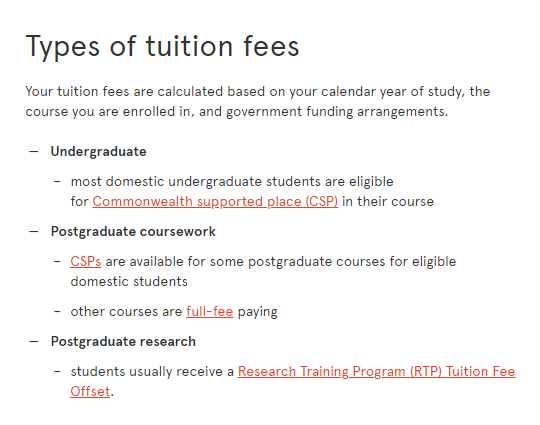540x425 pixels.
Task: Click the word 'paying' after full-fee
Action: point(258,312)
